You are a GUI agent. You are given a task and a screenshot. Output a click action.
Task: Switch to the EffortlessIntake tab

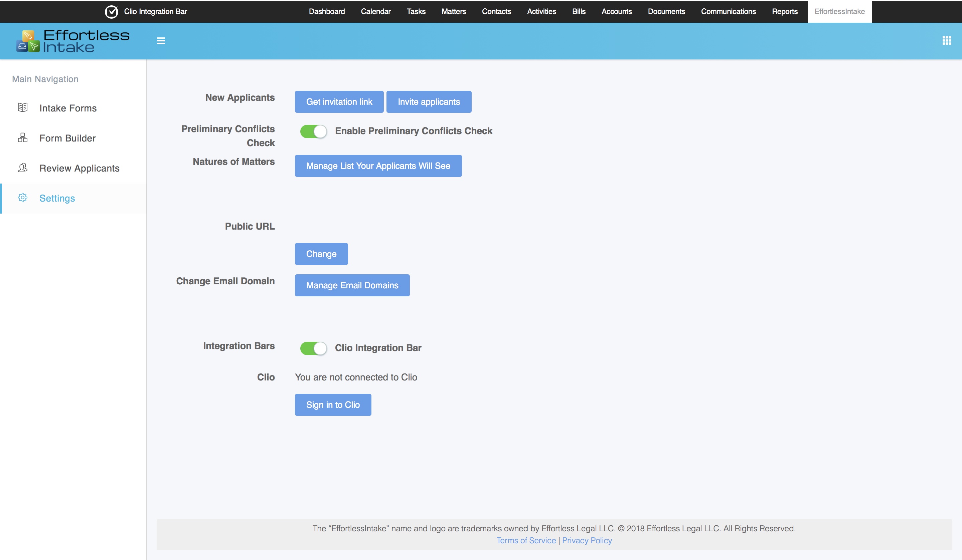(x=839, y=11)
